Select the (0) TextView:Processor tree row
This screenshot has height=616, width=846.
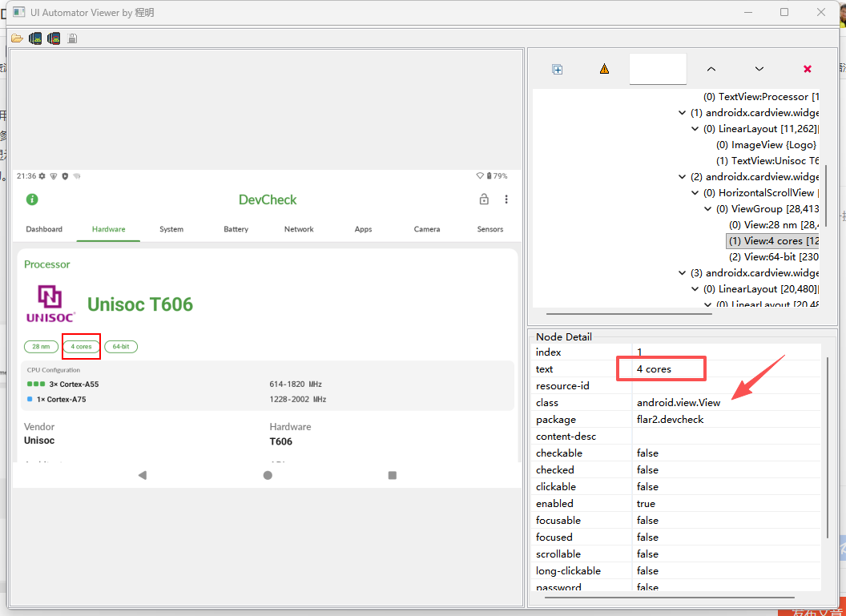(x=761, y=97)
